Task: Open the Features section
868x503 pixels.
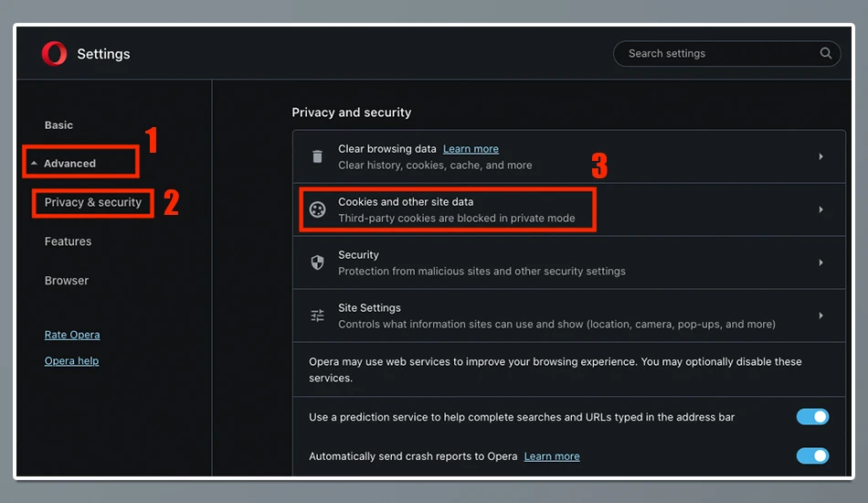Action: pyautogui.click(x=69, y=241)
